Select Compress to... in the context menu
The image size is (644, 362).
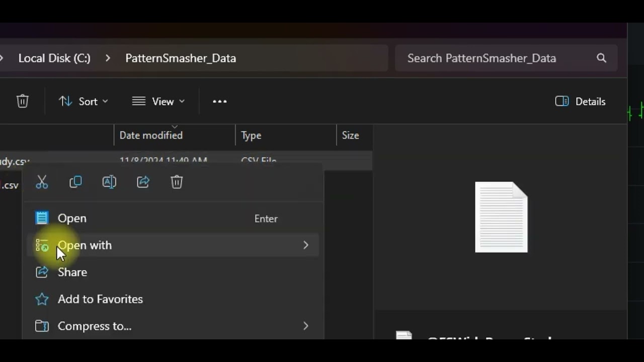(173, 326)
